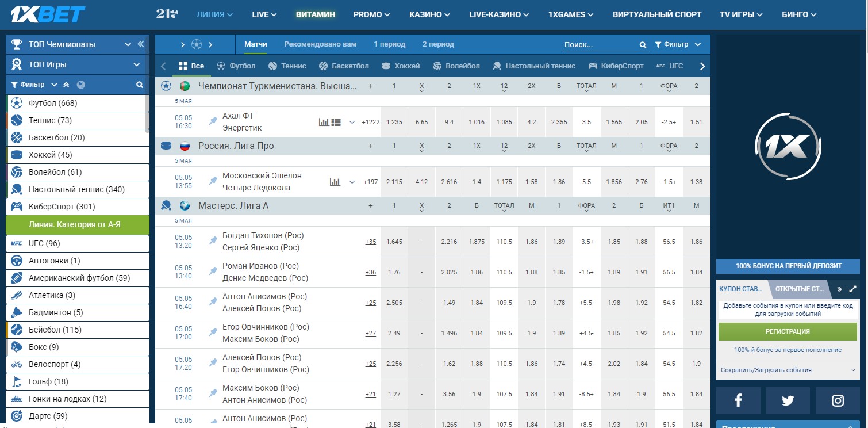This screenshot has width=868, height=428.
Task: Click the 1XBET logo
Action: pos(48,14)
